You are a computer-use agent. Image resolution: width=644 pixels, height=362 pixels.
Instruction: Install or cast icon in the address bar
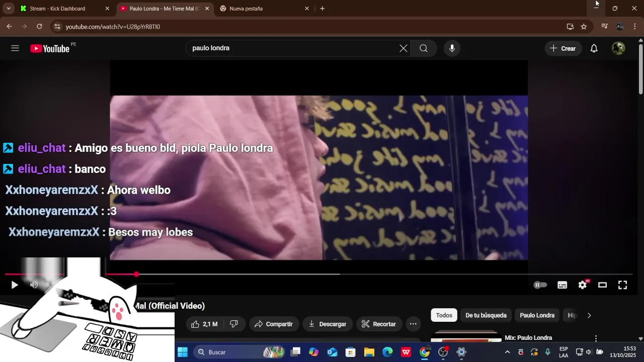coord(570,27)
